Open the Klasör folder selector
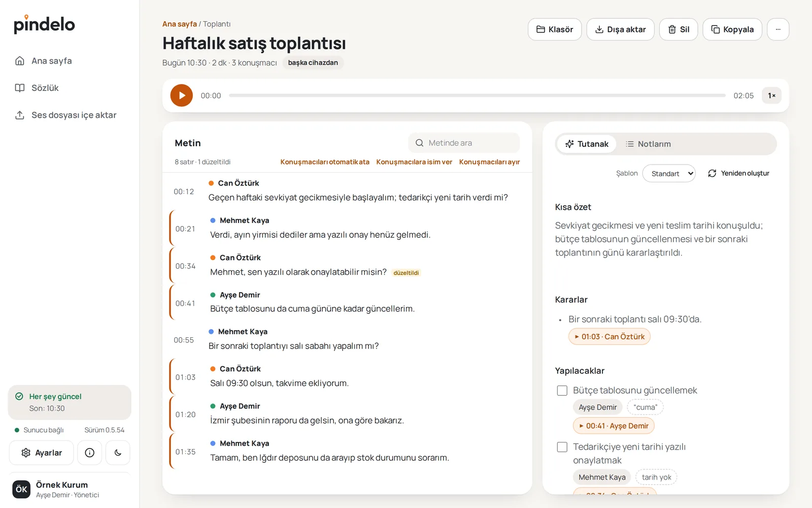This screenshot has width=812, height=508. tap(555, 29)
